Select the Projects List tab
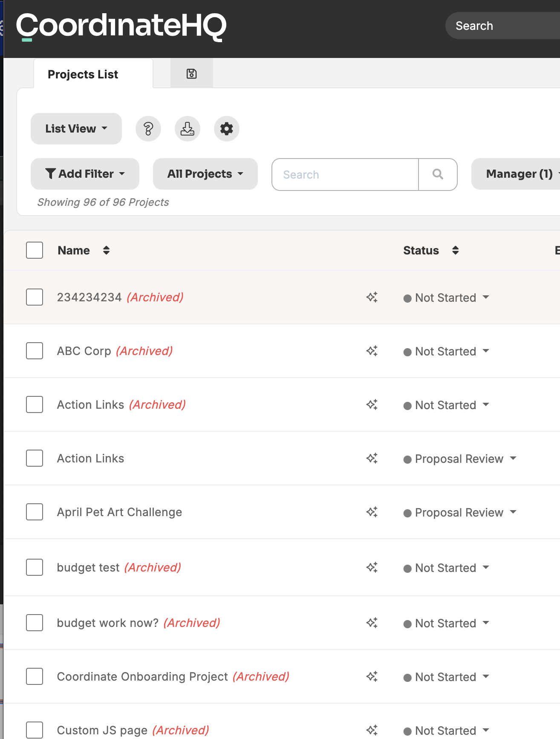Viewport: 560px width, 739px height. (93, 74)
